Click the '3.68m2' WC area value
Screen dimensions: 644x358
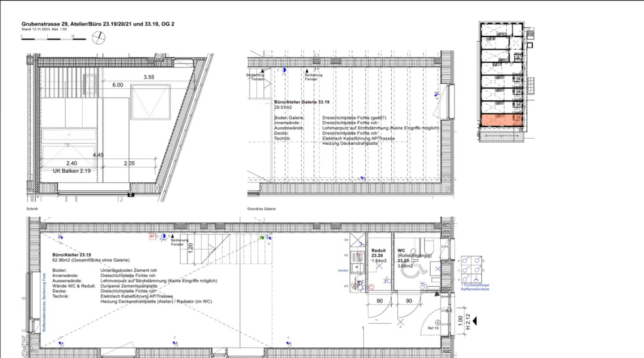pyautogui.click(x=405, y=265)
